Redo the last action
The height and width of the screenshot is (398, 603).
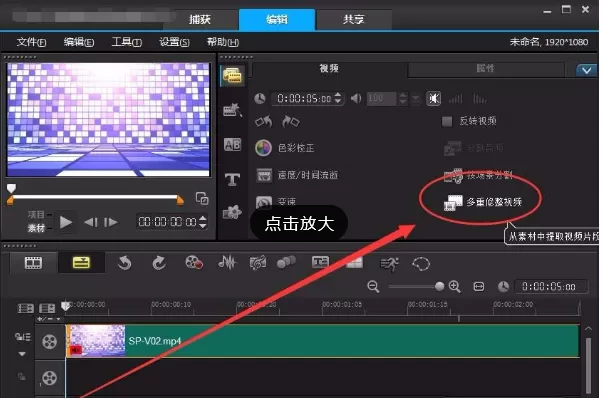coord(158,263)
